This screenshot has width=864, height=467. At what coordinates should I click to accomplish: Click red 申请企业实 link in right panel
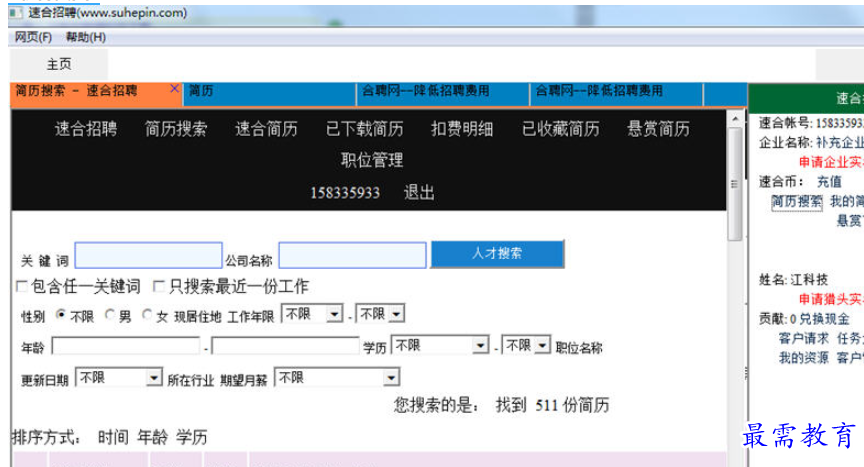point(831,162)
